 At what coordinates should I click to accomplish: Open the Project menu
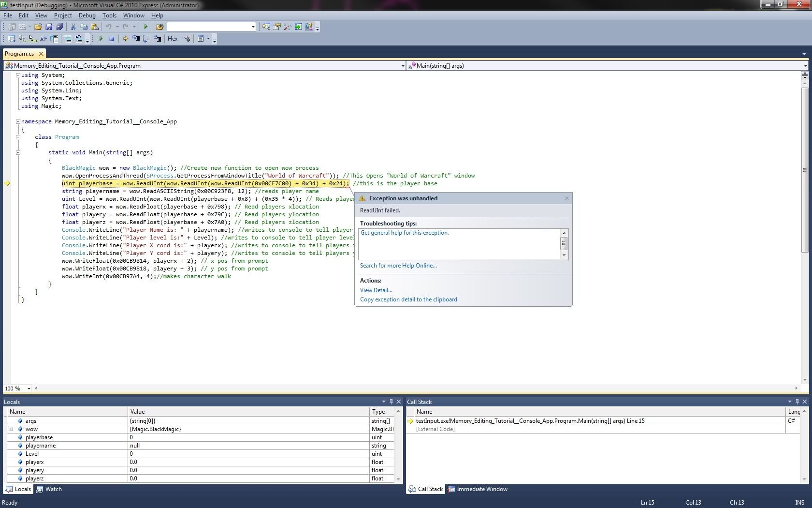coord(63,15)
